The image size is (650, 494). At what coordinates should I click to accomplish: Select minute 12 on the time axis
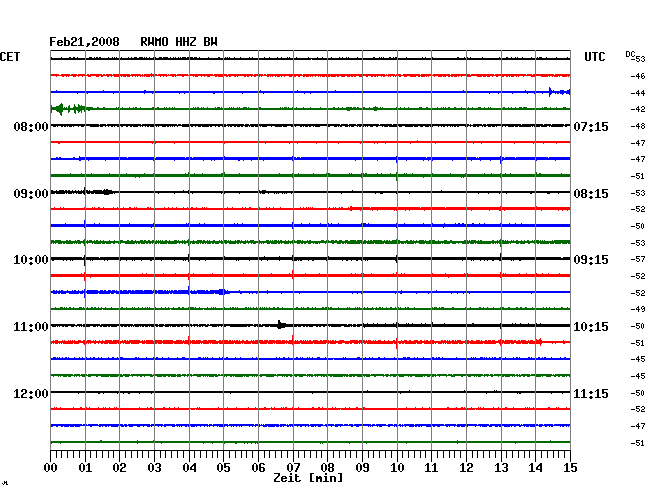(466, 467)
